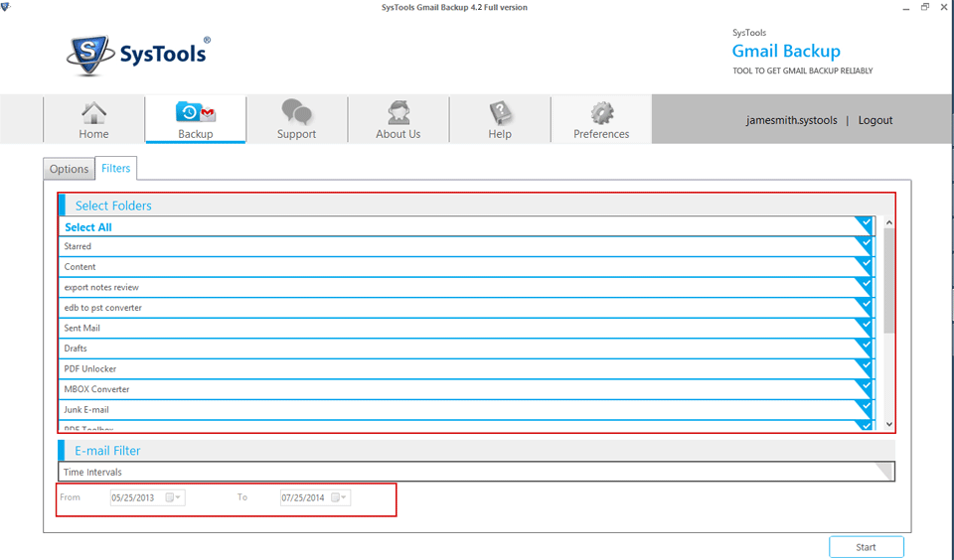Click the Start button

(x=866, y=547)
